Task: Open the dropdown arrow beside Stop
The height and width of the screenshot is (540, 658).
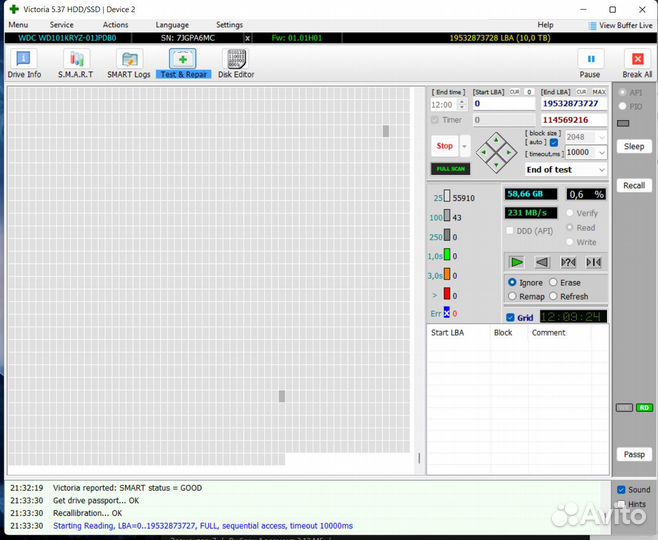Action: [x=465, y=146]
